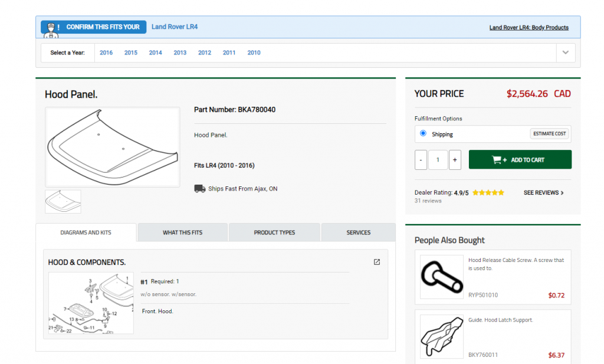Click part number BKY760011
604x364 pixels.
(483, 355)
